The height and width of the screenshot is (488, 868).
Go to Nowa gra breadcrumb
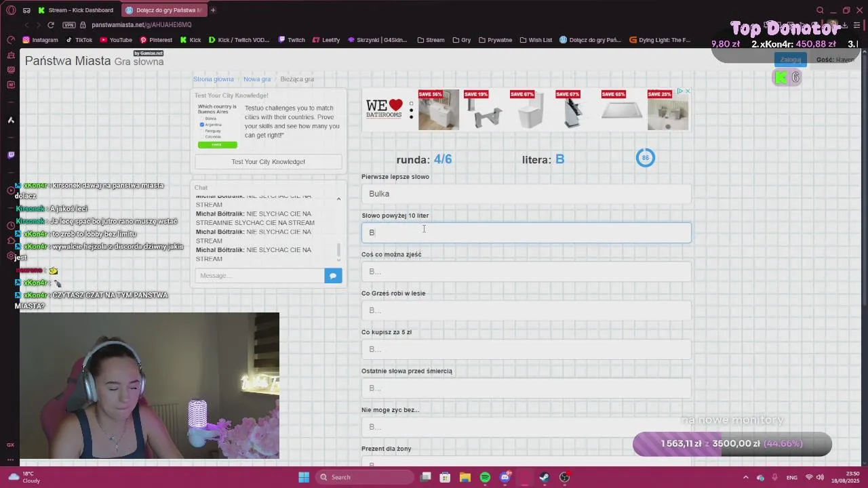click(257, 79)
